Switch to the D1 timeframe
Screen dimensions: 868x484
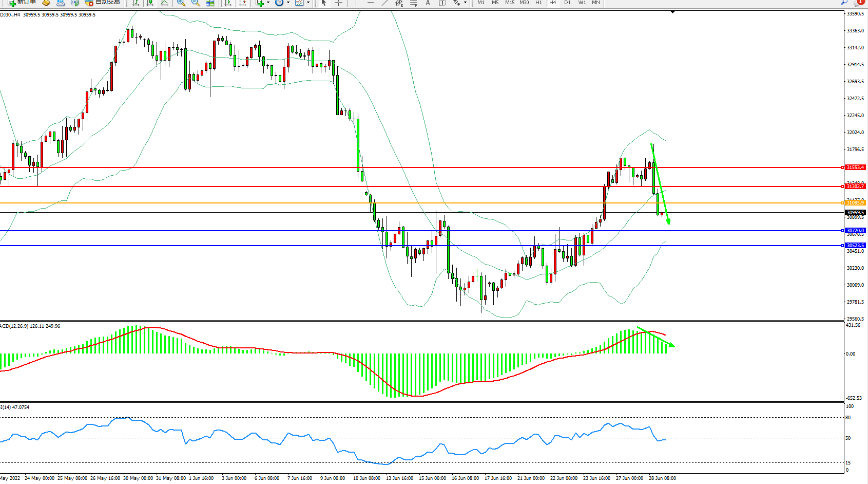567,3
